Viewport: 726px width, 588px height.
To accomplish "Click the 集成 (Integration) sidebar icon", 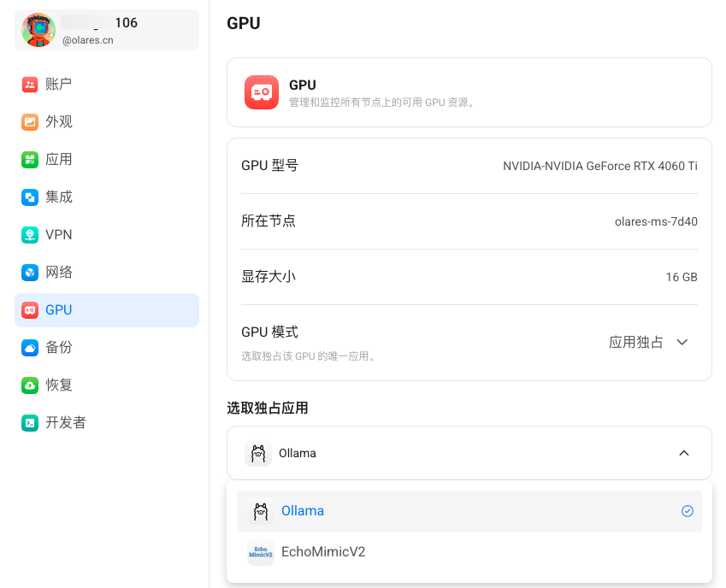I will click(30, 197).
